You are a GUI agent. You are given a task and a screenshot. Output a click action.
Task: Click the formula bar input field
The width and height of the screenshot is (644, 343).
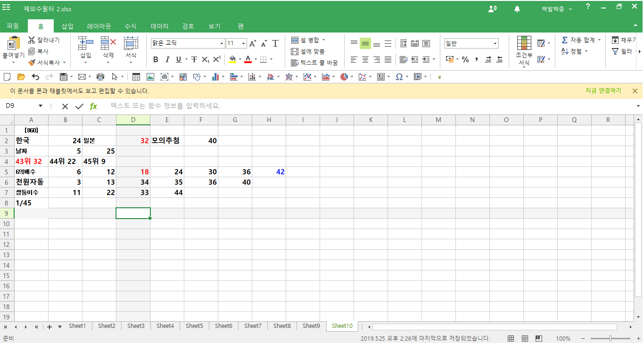pyautogui.click(x=368, y=106)
